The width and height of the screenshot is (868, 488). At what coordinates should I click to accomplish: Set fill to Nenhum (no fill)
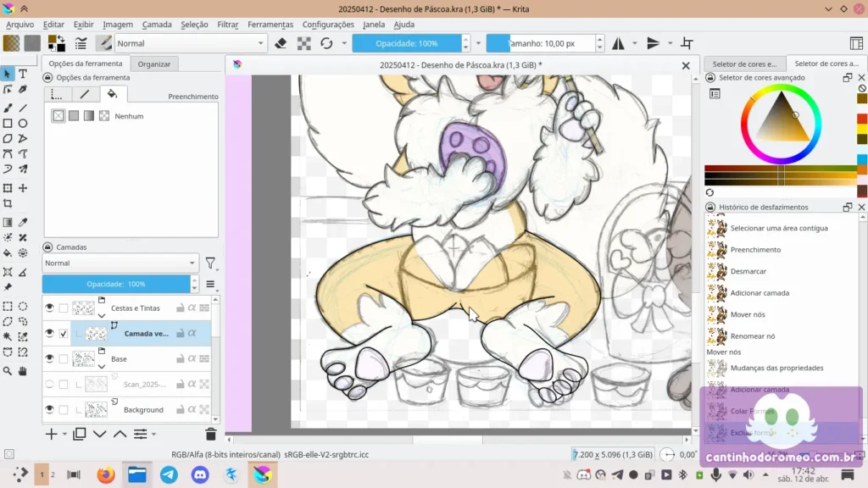tap(58, 115)
